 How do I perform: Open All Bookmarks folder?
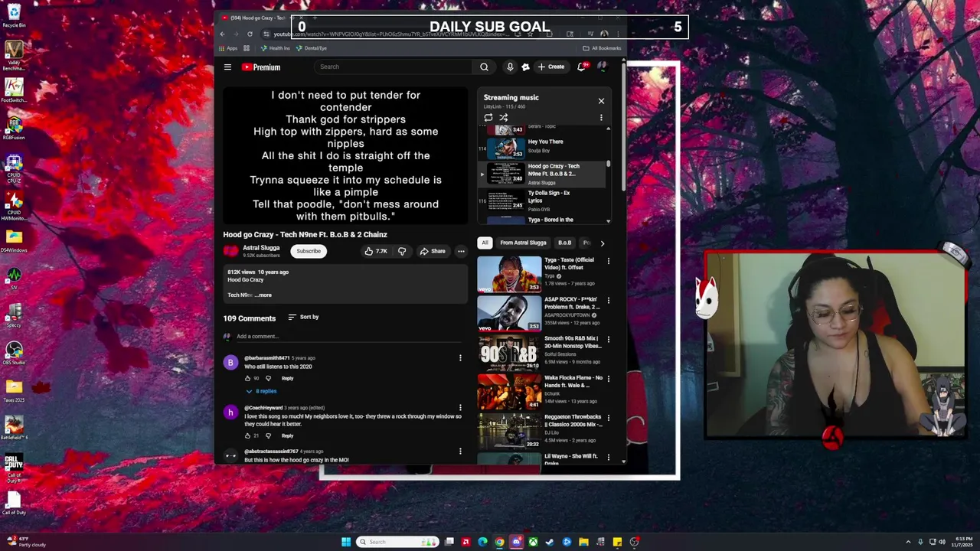click(x=602, y=48)
